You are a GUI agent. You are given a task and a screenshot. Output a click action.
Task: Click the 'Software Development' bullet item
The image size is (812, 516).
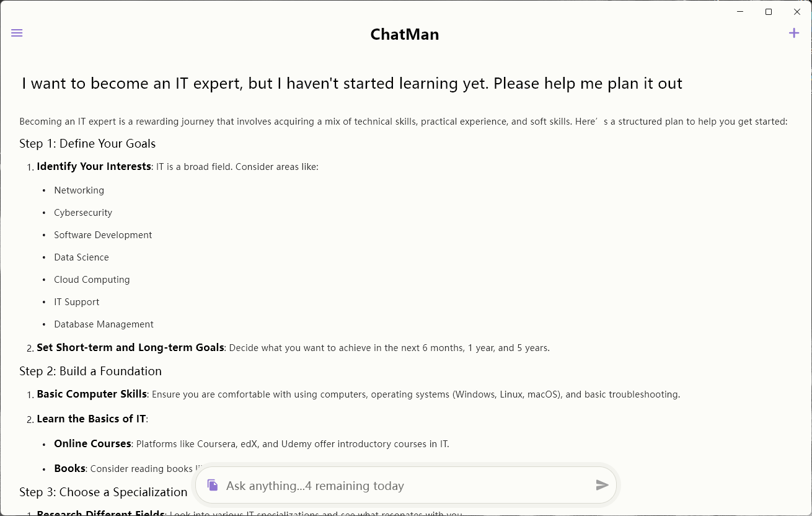click(103, 235)
